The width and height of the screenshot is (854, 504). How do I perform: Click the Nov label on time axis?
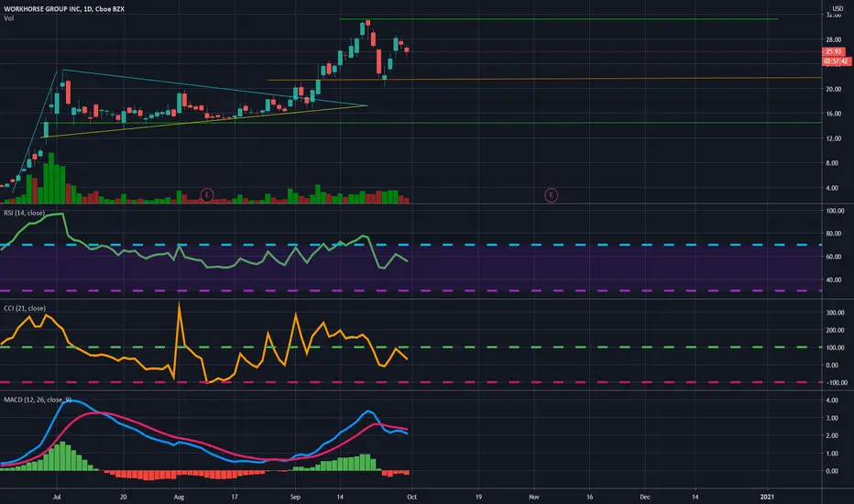(x=533, y=497)
